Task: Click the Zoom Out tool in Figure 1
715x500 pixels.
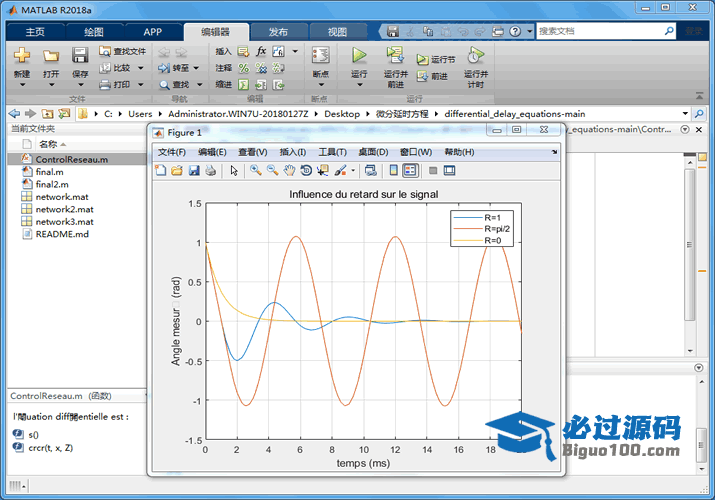Action: [x=273, y=170]
